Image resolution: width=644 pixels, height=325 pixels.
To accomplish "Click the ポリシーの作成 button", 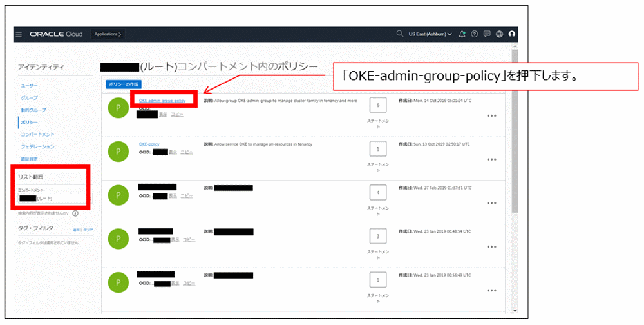I will pyautogui.click(x=124, y=84).
